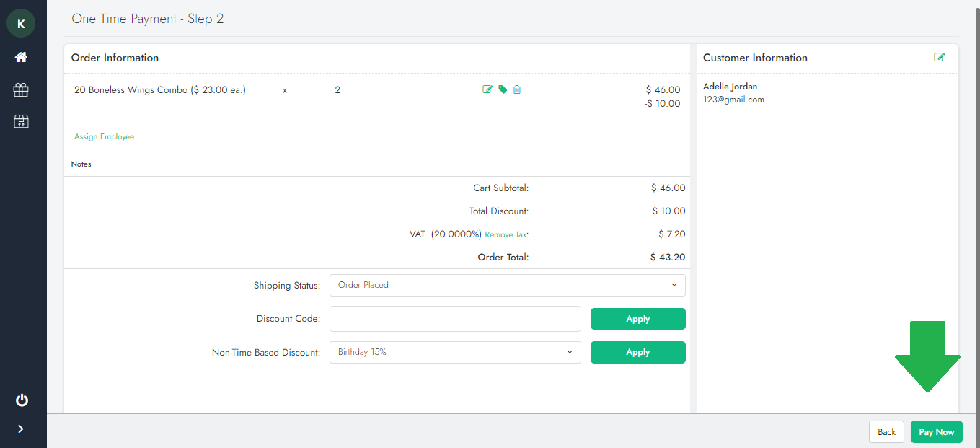Open the gift box sidebar icon

(21, 89)
